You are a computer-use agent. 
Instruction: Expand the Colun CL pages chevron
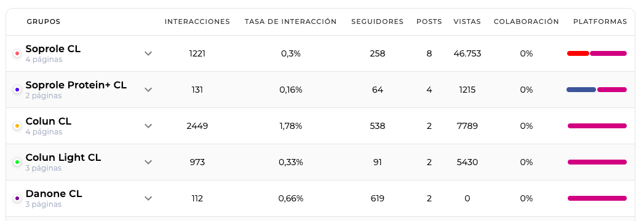coord(148,126)
